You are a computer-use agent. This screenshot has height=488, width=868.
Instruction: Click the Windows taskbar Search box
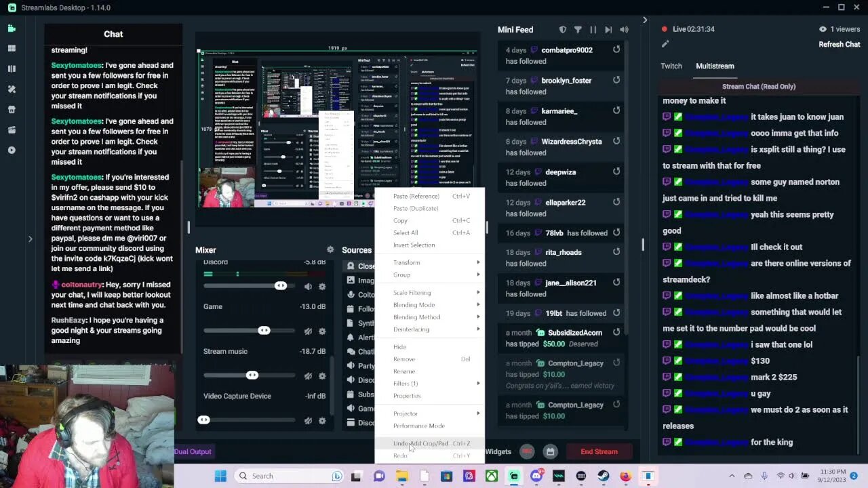[x=290, y=476]
